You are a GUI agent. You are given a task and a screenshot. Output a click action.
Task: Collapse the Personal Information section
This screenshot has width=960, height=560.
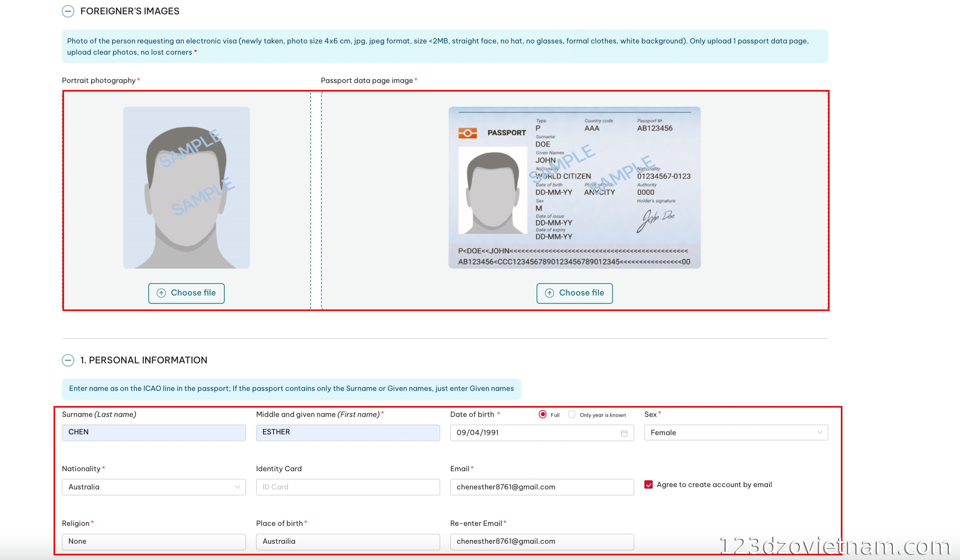click(x=68, y=360)
